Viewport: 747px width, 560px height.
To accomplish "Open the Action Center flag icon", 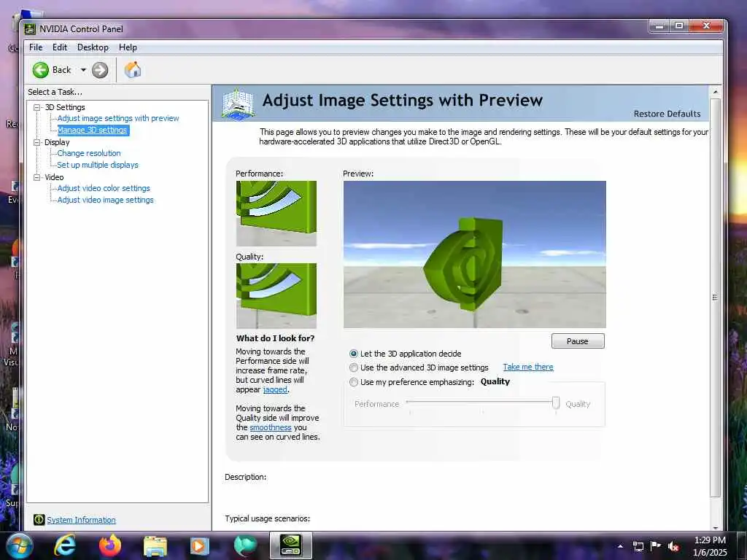I will click(x=656, y=545).
